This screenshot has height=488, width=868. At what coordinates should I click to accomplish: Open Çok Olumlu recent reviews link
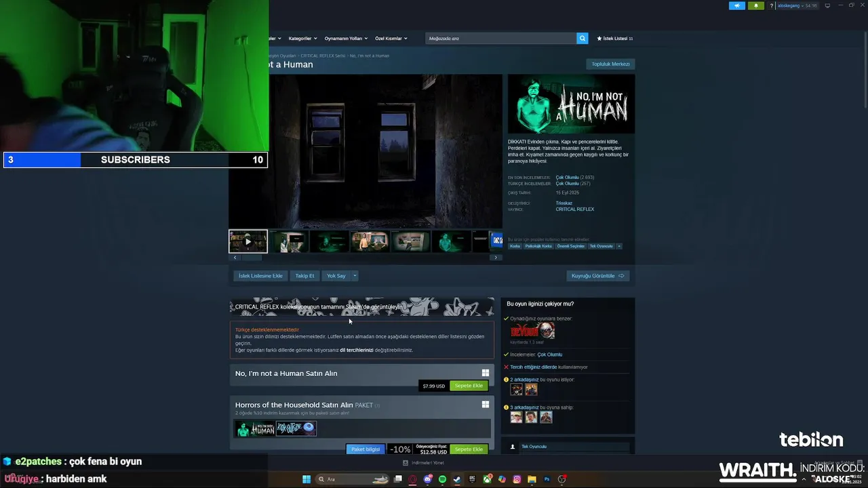(x=568, y=178)
